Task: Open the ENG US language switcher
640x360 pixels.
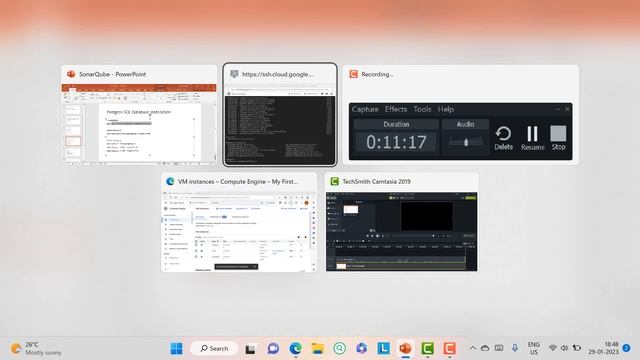Action: (534, 348)
